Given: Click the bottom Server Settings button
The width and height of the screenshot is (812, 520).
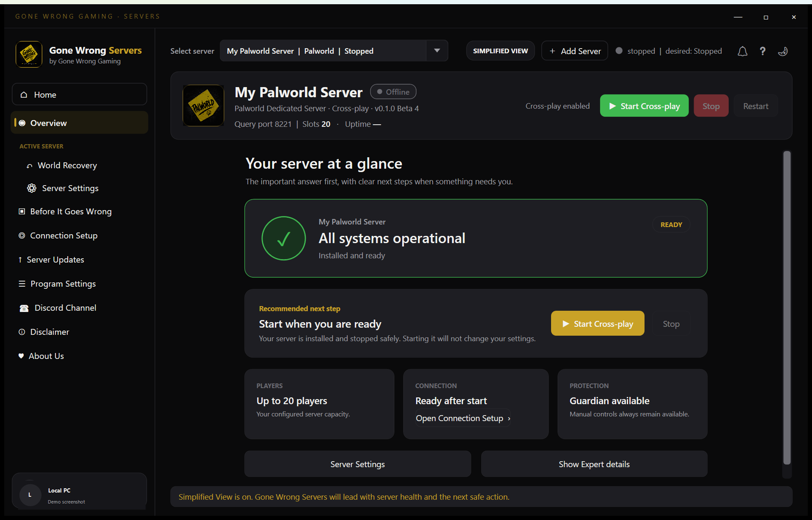Looking at the screenshot, I should pyautogui.click(x=357, y=464).
